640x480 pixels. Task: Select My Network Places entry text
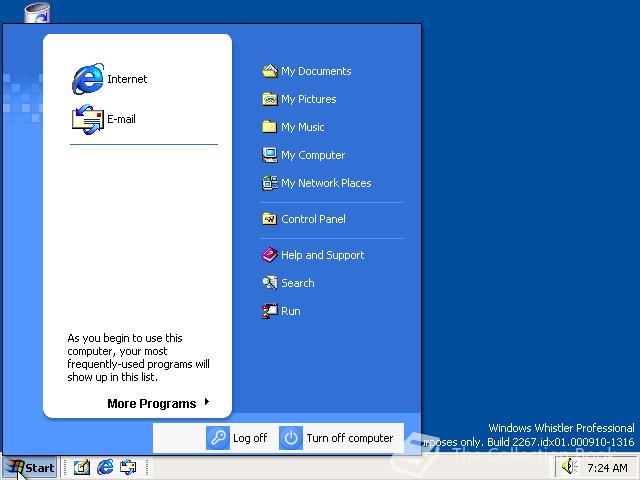pos(326,183)
